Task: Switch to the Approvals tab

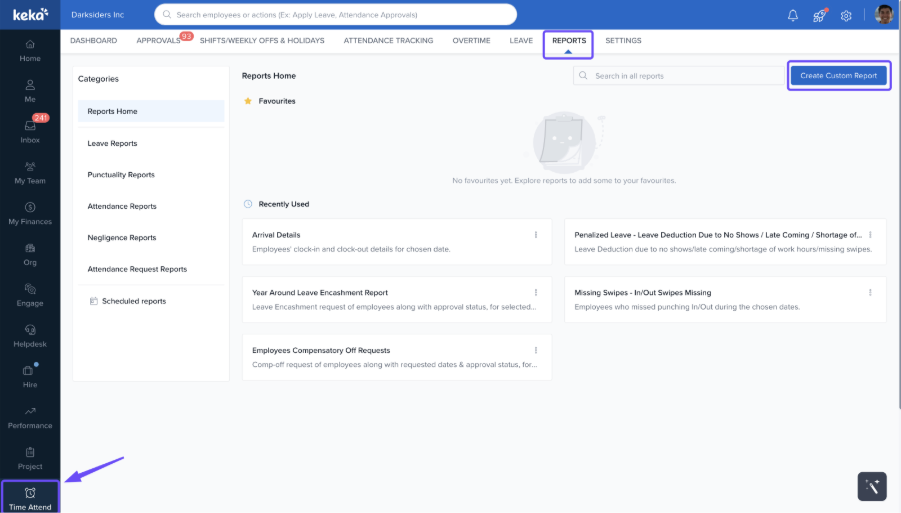Action: click(x=158, y=41)
